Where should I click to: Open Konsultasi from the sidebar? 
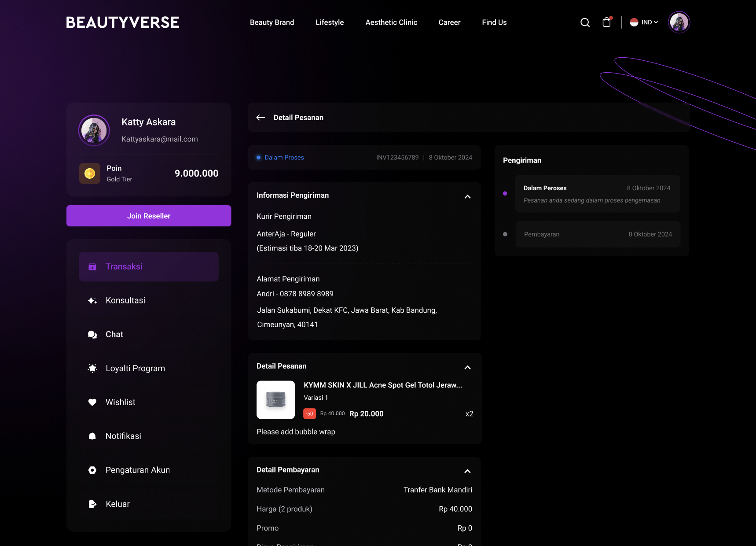point(125,300)
